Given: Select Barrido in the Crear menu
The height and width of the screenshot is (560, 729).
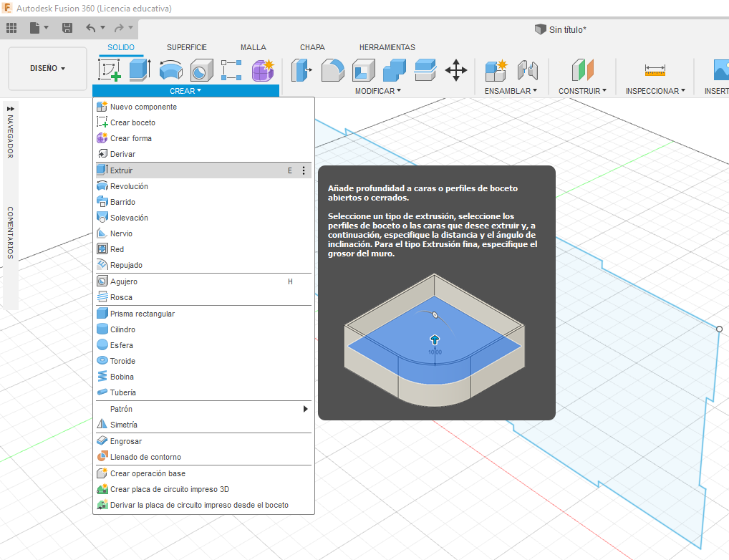Looking at the screenshot, I should pyautogui.click(x=203, y=203).
